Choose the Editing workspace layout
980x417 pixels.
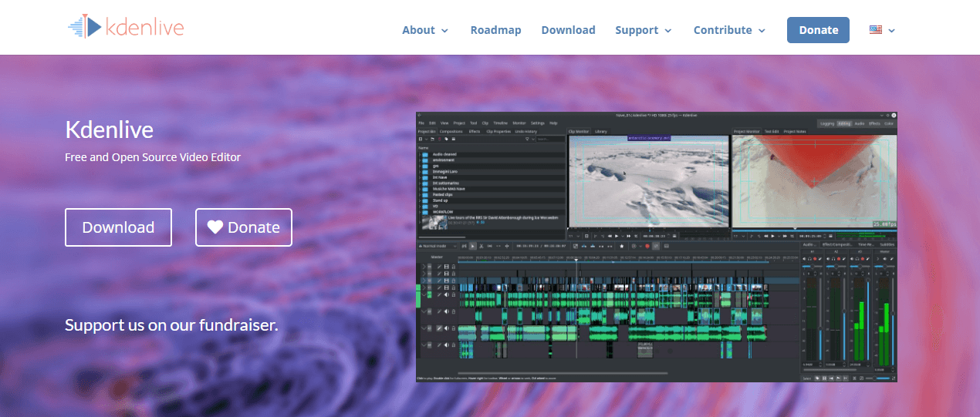point(845,123)
